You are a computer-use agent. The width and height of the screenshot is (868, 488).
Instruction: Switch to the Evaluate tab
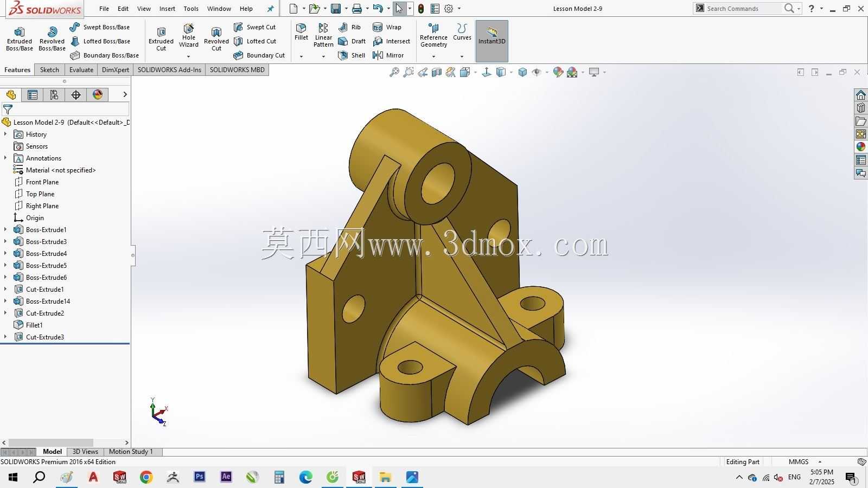click(81, 70)
